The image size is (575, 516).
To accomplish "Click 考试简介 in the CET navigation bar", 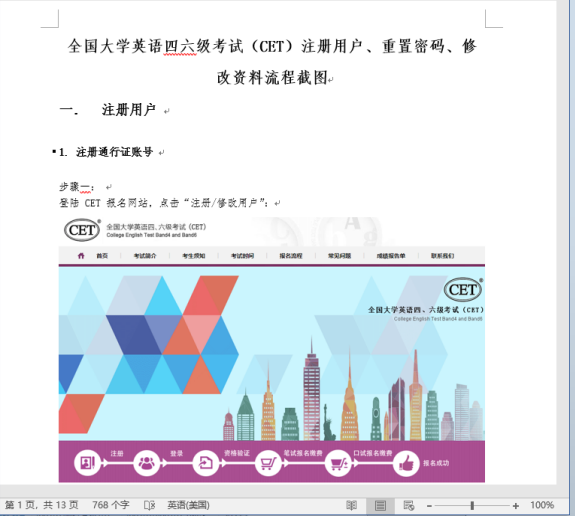I will (x=145, y=256).
